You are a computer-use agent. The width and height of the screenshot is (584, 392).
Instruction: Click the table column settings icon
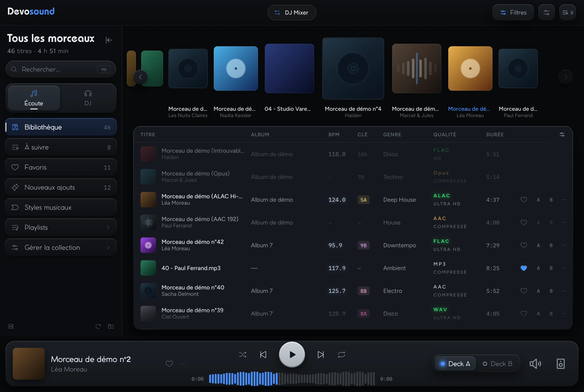point(562,134)
